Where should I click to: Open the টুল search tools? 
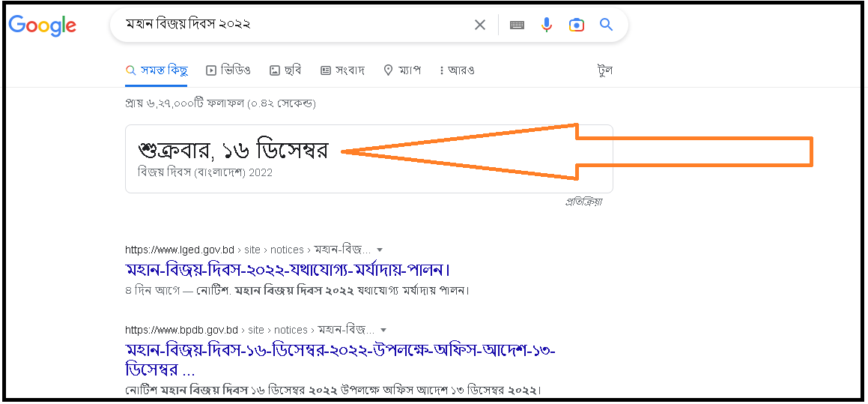point(604,70)
